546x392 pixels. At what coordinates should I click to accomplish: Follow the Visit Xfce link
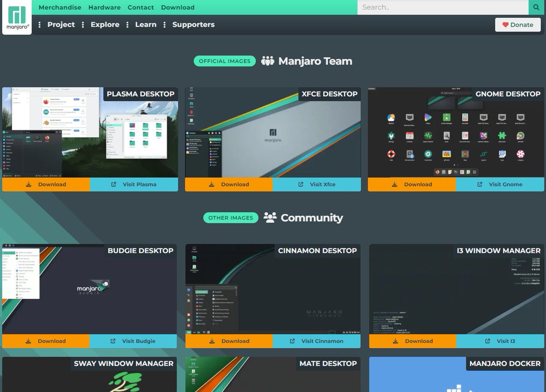click(x=317, y=185)
